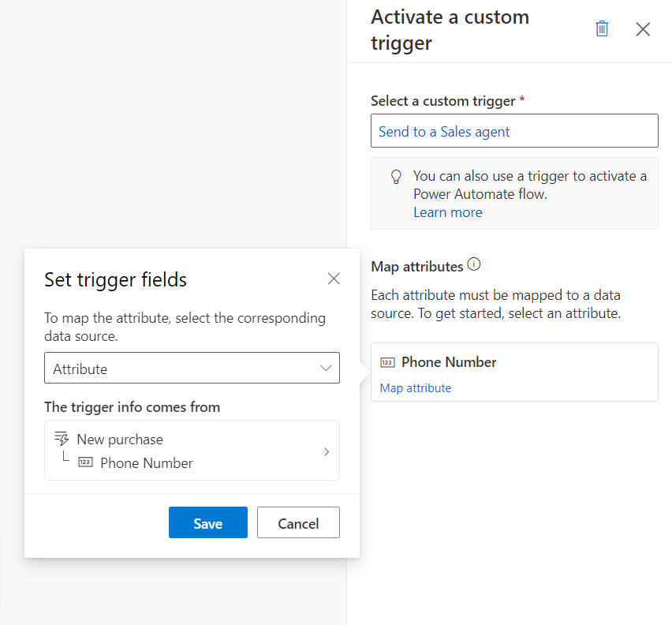Select the New purchase trigger entry
The height and width of the screenshot is (625, 672).
pyautogui.click(x=120, y=440)
